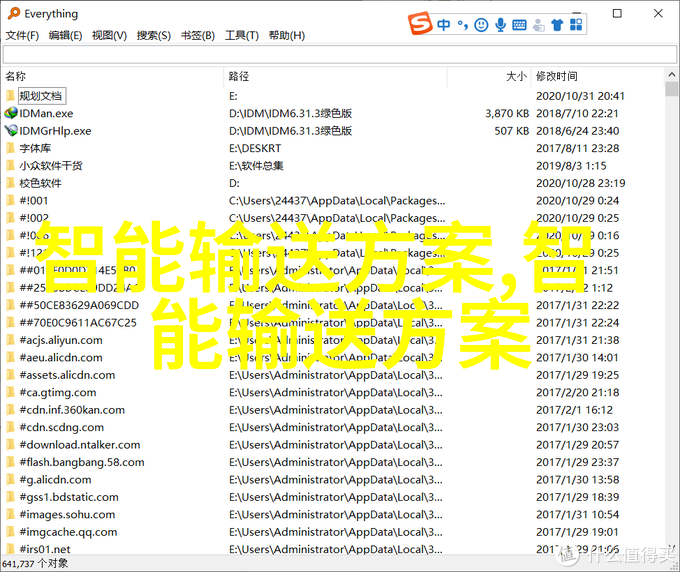Select the #aeu.alicdn.com row
This screenshot has width=680, height=572.
pyautogui.click(x=333, y=357)
